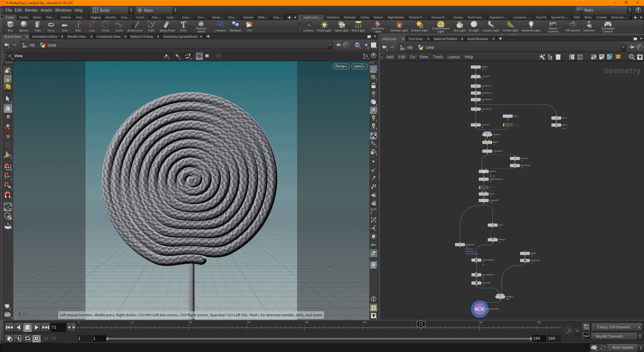Image resolution: width=644 pixels, height=352 pixels.
Task: Add an Environment Light from the shelf
Action: click(440, 26)
